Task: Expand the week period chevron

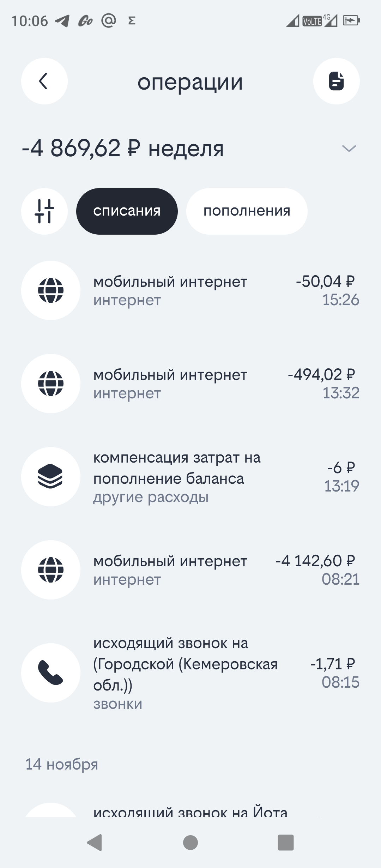Action: pos(349,148)
